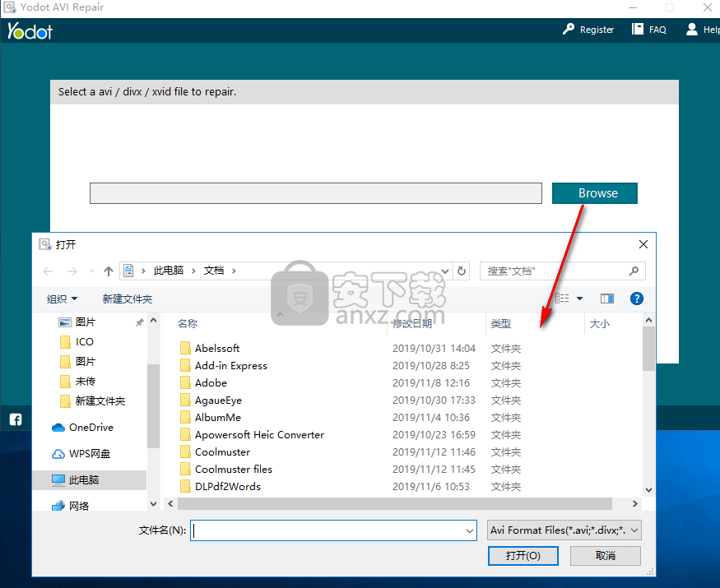Click the navigation pane scrollbar
Image resolution: width=720 pixels, height=588 pixels.
(153, 406)
